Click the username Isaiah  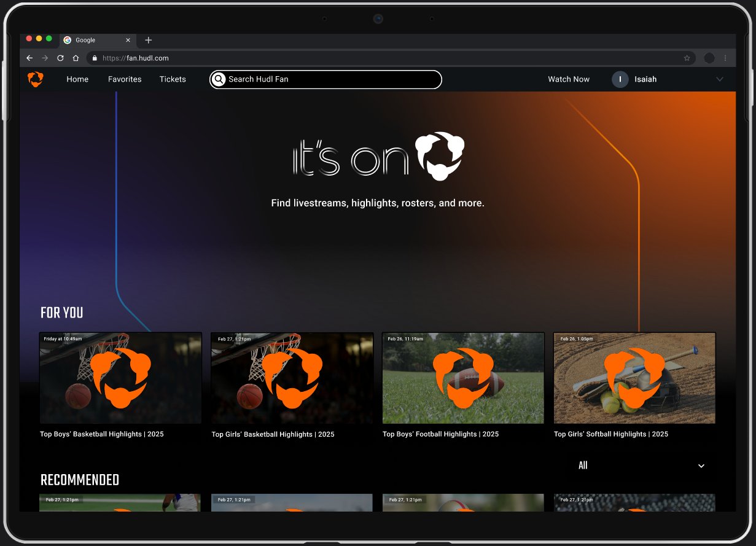pyautogui.click(x=645, y=79)
